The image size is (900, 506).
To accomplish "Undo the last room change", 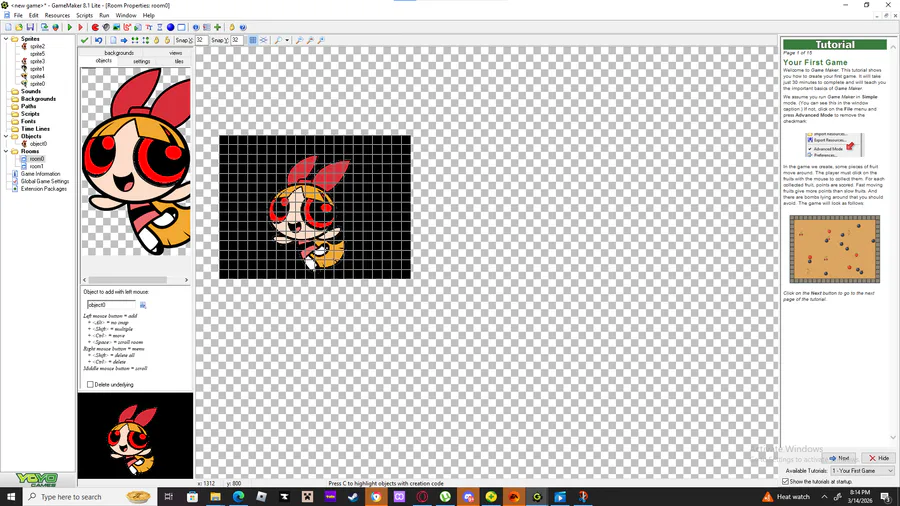I will [x=99, y=40].
